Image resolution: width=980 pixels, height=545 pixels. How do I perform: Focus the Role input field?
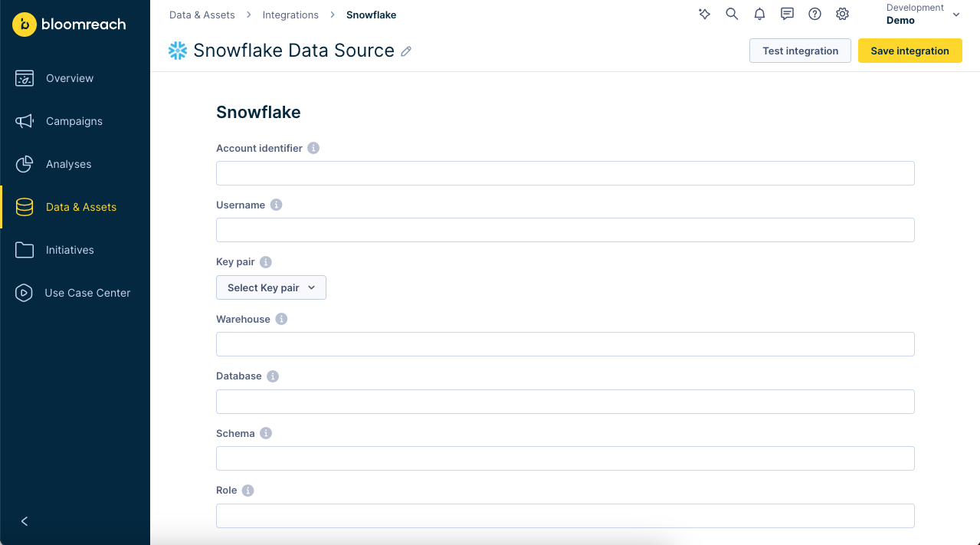[565, 516]
